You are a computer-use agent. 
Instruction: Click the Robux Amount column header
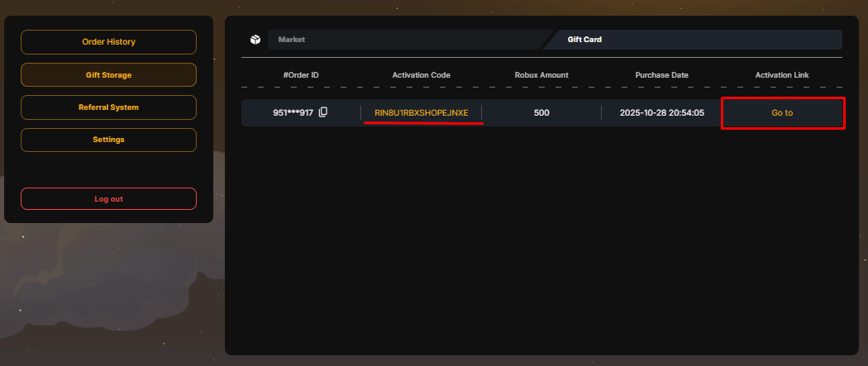click(541, 75)
